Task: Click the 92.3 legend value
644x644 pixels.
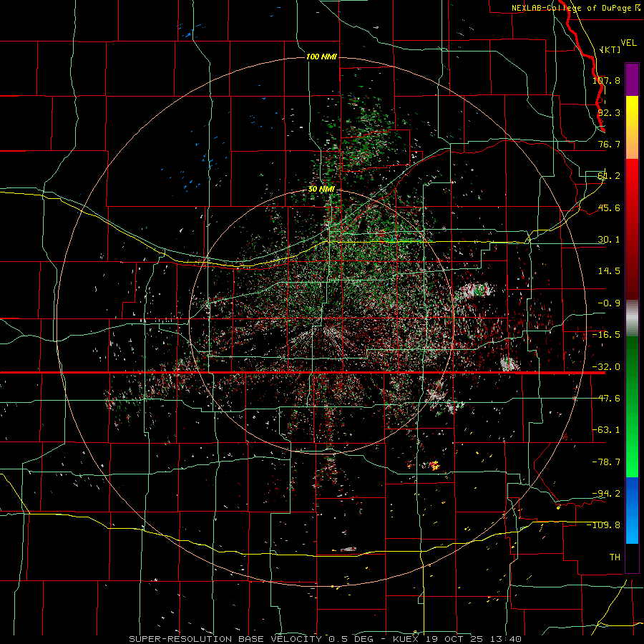Action: (609, 112)
